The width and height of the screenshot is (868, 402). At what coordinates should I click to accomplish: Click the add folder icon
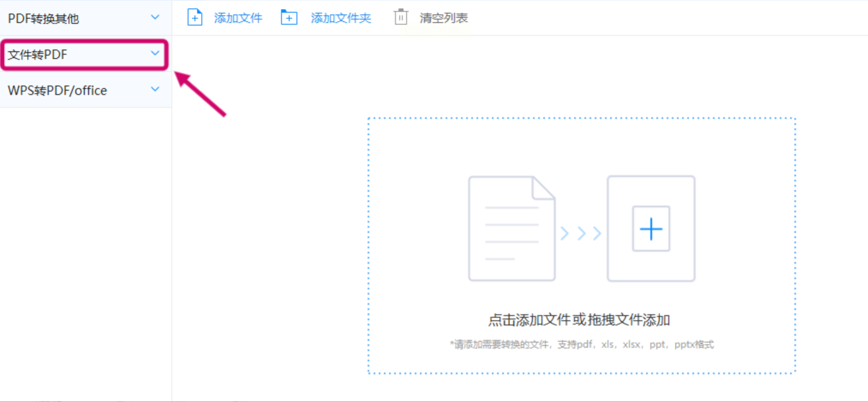[289, 18]
